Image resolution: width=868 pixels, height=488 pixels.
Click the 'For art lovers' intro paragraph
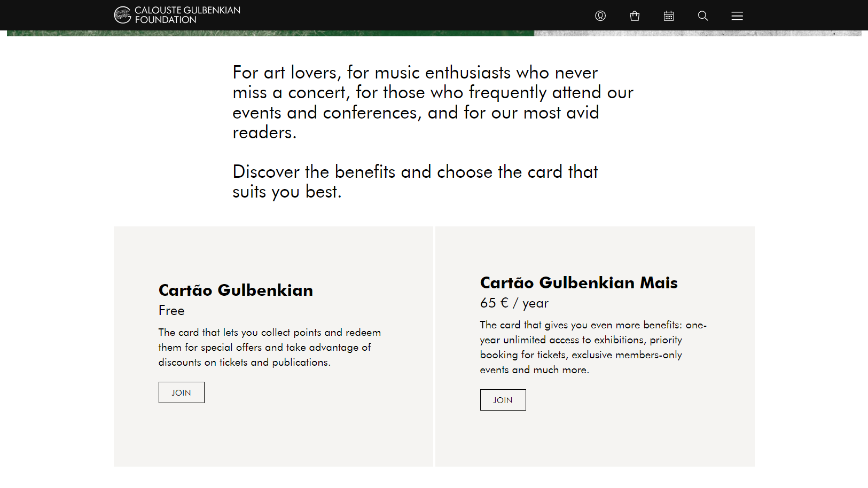pos(433,102)
